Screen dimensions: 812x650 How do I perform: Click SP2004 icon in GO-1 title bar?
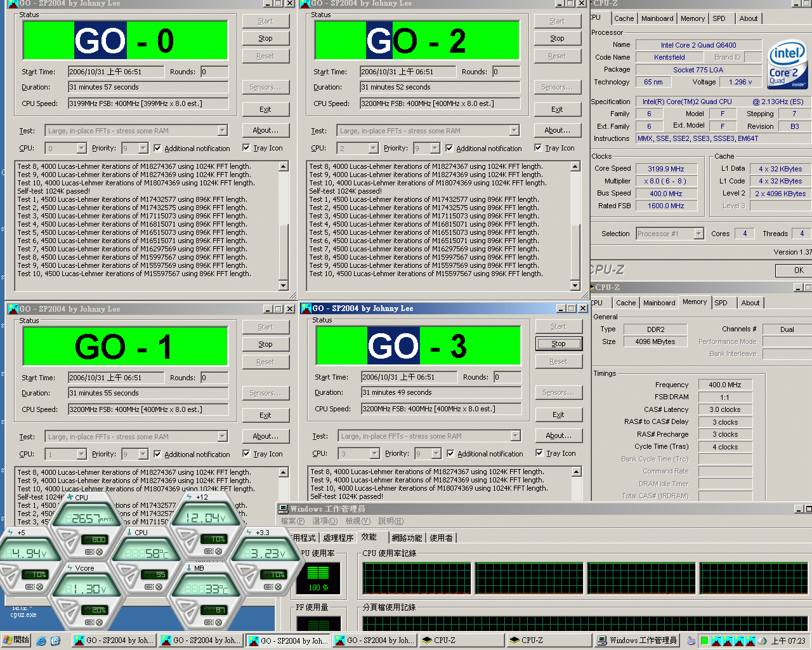(x=13, y=308)
